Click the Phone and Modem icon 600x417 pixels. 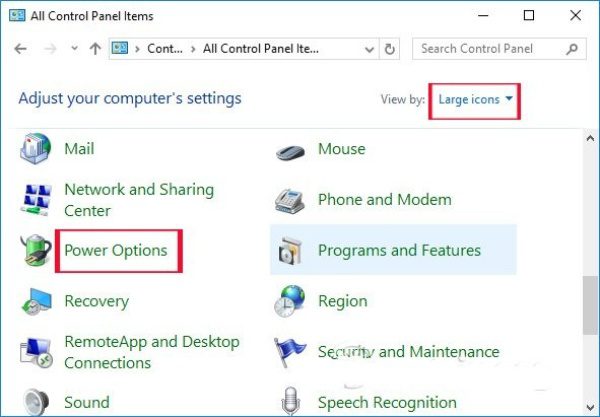[289, 201]
